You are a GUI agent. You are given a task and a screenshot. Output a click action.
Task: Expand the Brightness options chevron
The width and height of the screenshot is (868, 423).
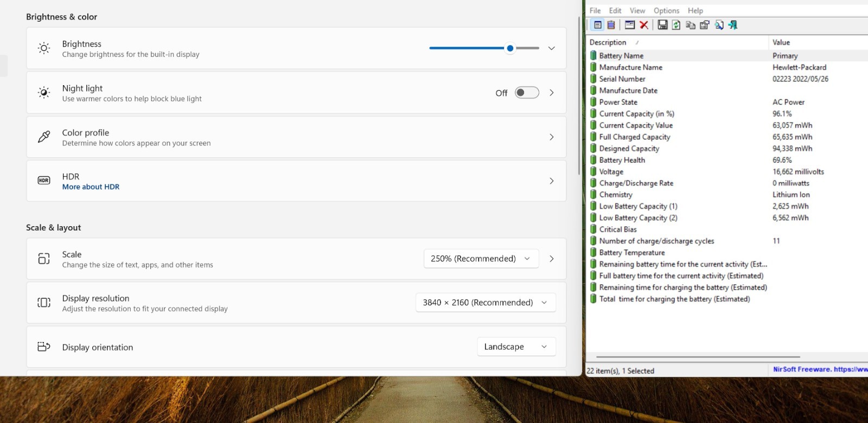click(x=551, y=48)
